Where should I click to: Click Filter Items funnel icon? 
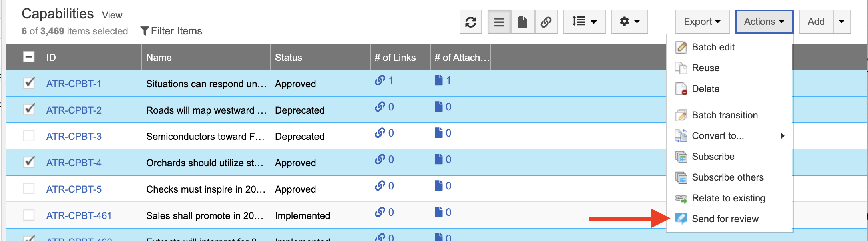click(145, 31)
